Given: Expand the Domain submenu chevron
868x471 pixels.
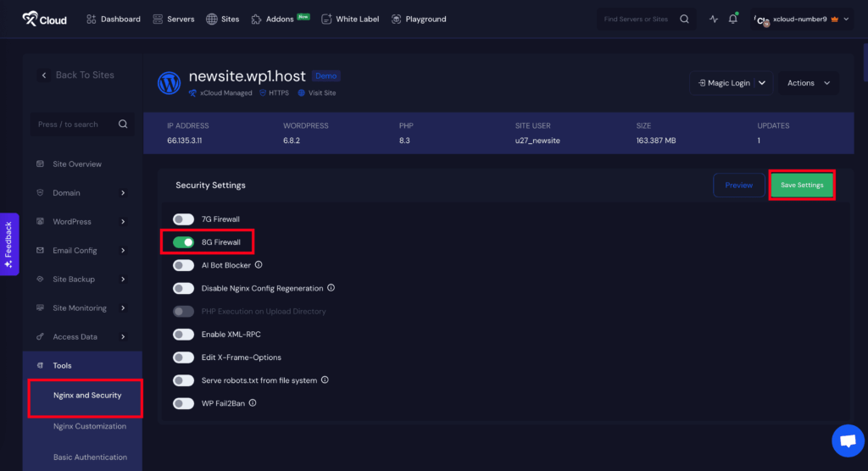Looking at the screenshot, I should (123, 192).
